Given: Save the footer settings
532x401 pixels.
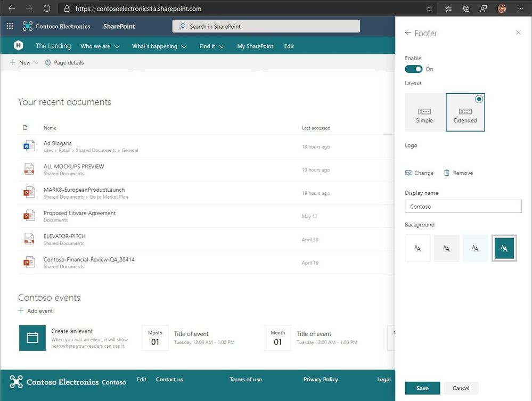Looking at the screenshot, I should point(422,388).
